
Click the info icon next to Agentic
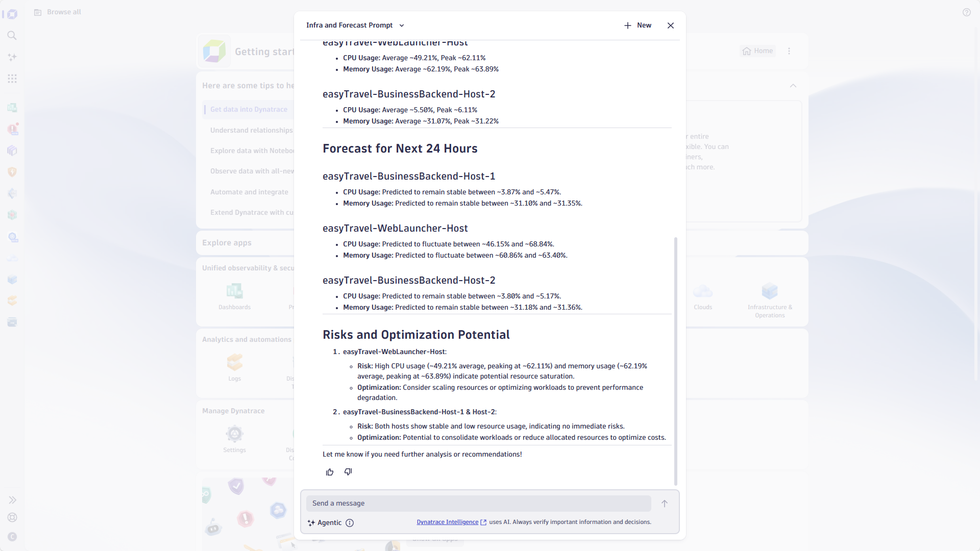(x=350, y=523)
